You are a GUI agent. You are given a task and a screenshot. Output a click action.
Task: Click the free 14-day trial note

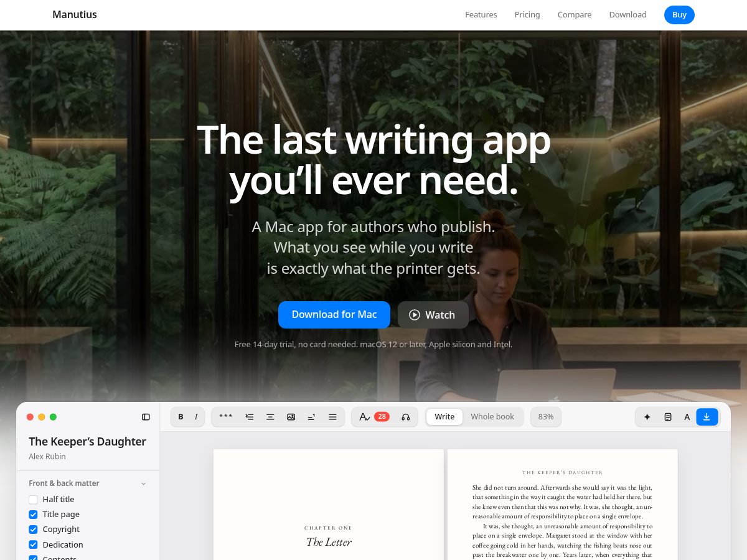(374, 344)
